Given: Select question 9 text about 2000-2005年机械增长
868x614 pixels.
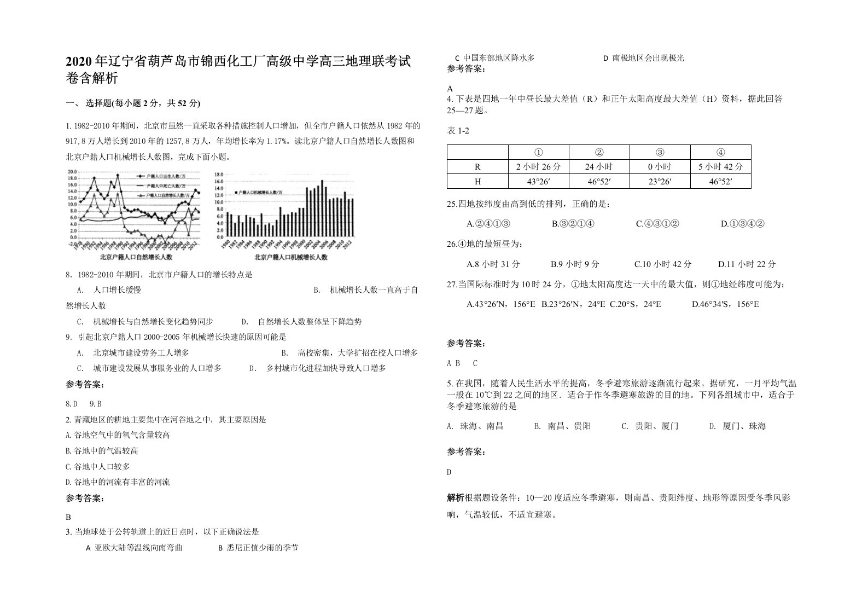Looking at the screenshot, I should click(x=176, y=337).
